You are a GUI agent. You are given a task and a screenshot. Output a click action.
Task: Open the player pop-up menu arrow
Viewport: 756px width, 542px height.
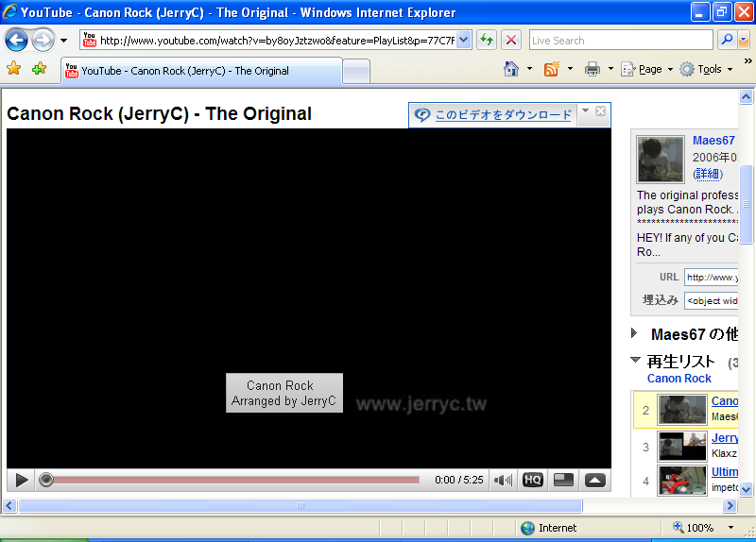(x=595, y=480)
